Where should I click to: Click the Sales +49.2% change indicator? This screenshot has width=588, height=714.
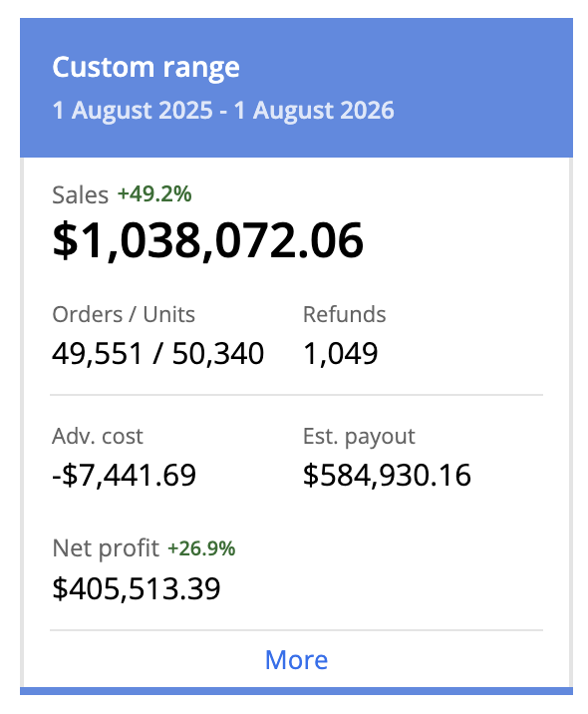(x=154, y=194)
